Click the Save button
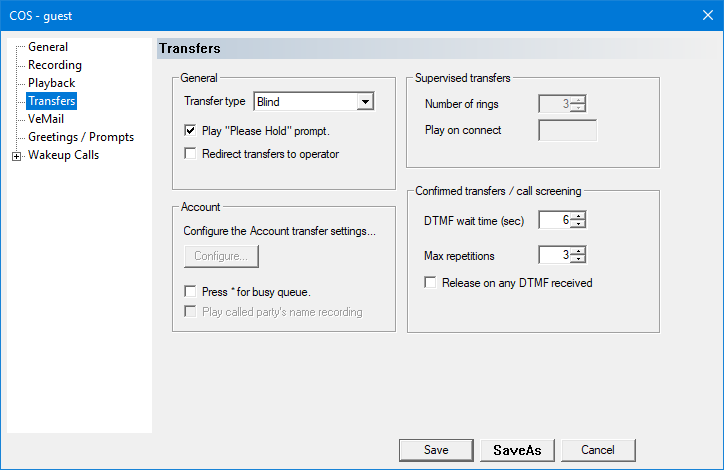 (x=436, y=450)
